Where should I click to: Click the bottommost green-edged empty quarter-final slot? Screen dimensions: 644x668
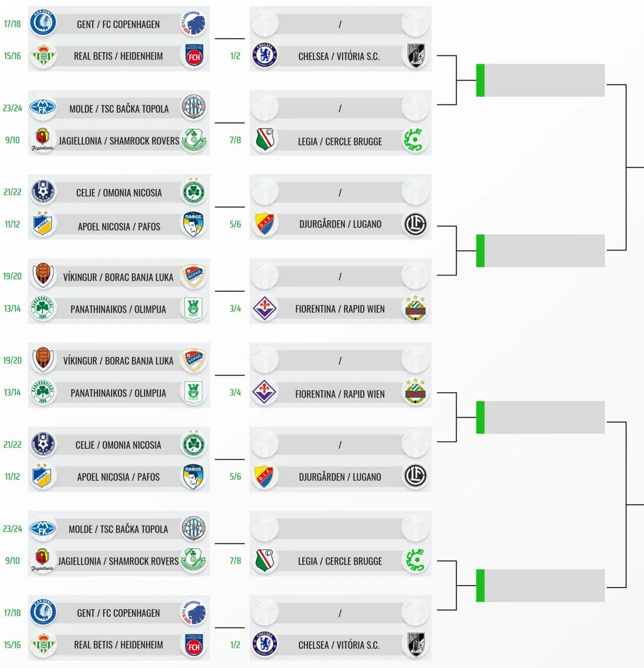(x=540, y=586)
